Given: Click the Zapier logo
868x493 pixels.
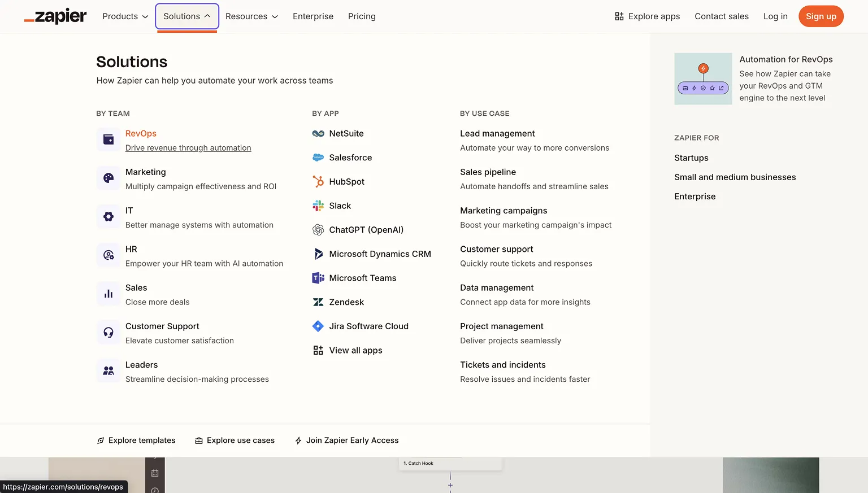Looking at the screenshot, I should (55, 16).
